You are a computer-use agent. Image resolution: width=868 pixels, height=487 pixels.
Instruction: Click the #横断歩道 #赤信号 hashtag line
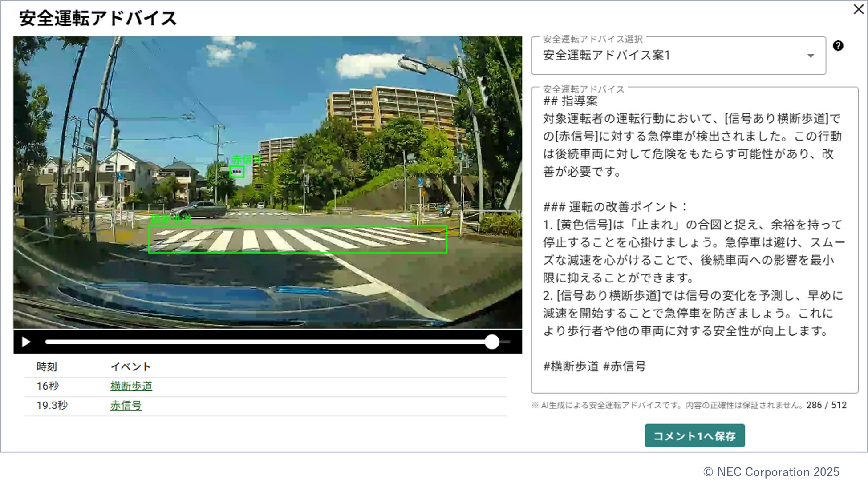pyautogui.click(x=594, y=366)
